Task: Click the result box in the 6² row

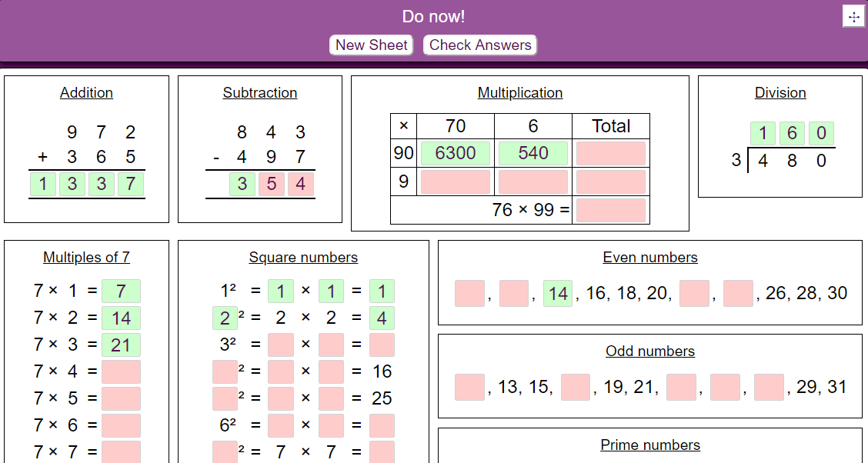Action: pos(382,425)
